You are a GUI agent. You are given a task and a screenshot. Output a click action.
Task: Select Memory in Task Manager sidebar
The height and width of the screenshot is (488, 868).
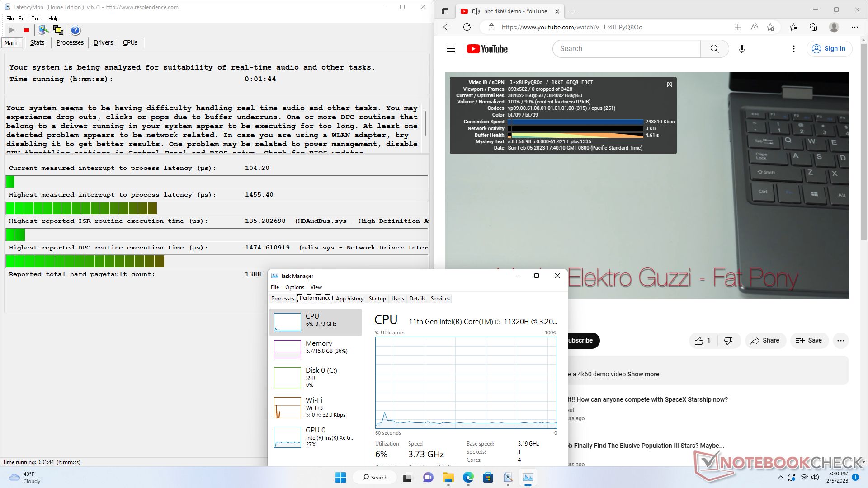(316, 347)
